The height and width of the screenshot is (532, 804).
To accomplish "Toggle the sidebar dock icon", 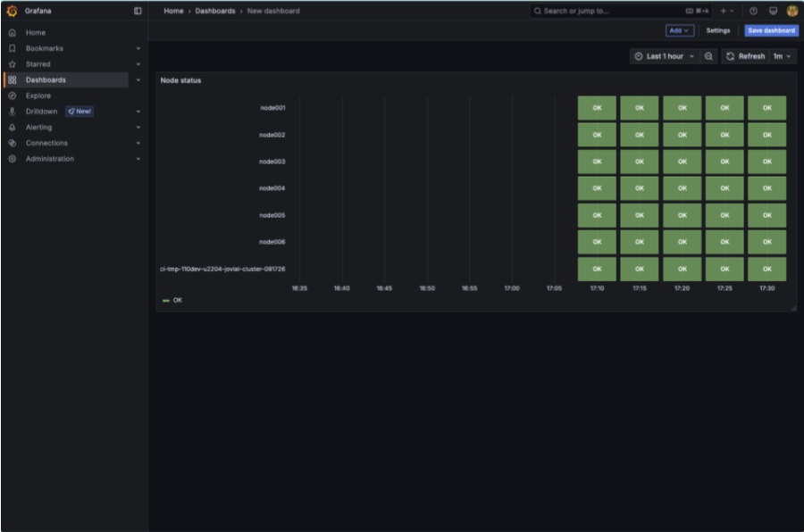I will coord(138,11).
